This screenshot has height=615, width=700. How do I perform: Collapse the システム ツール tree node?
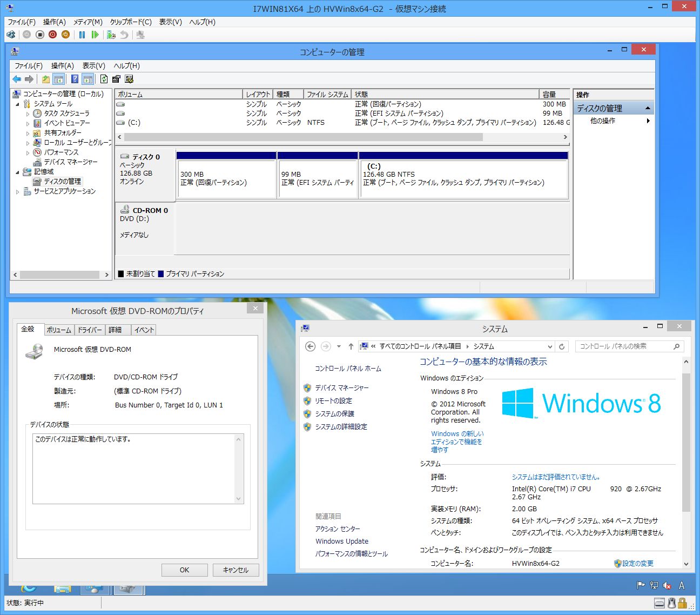(17, 104)
